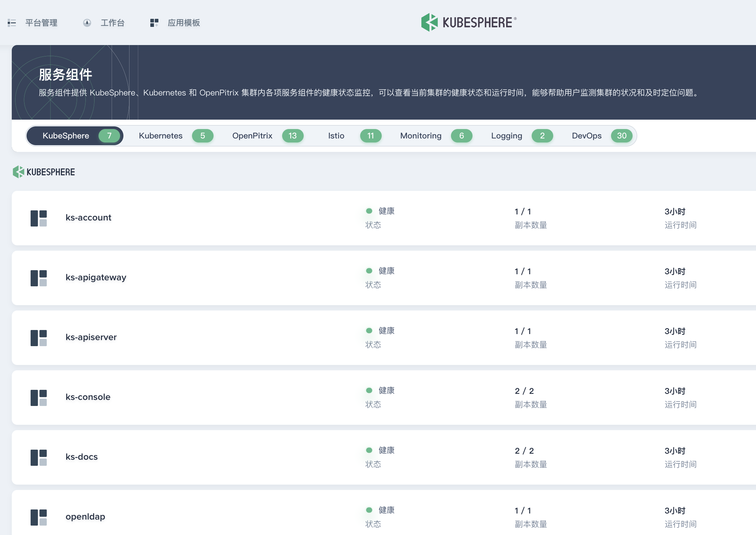The height and width of the screenshot is (535, 756).
Task: Switch to the DevOps tab
Action: pyautogui.click(x=602, y=136)
